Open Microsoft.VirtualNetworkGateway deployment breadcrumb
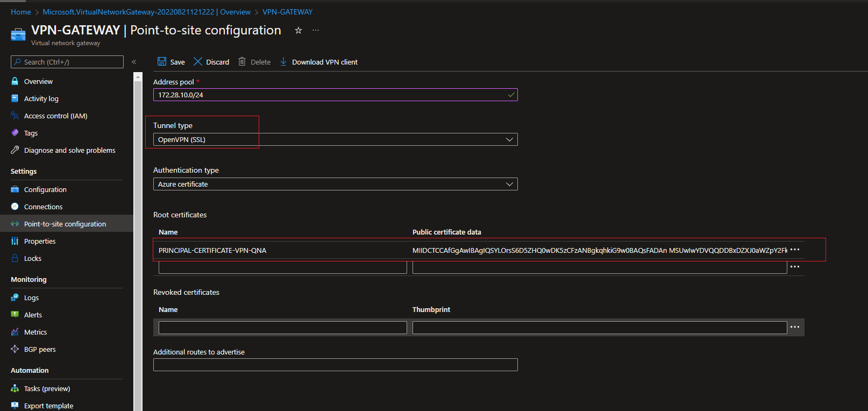This screenshot has height=411, width=868. 146,12
